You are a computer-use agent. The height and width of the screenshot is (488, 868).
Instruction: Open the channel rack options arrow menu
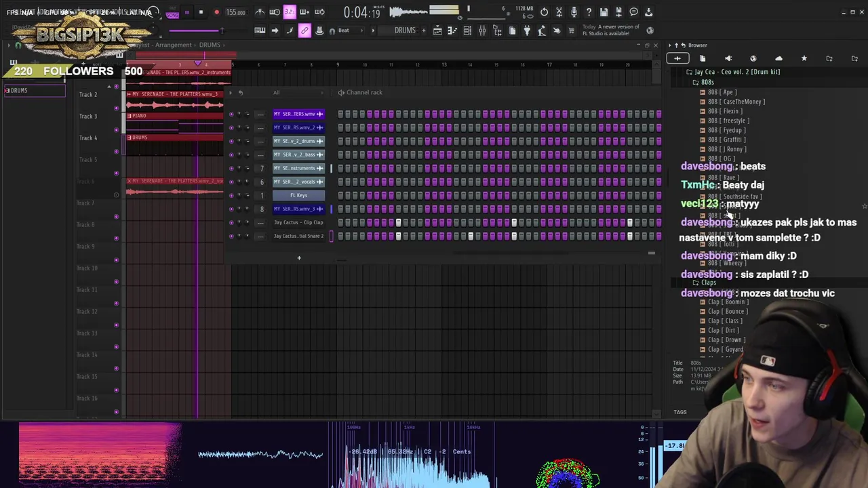tap(231, 92)
